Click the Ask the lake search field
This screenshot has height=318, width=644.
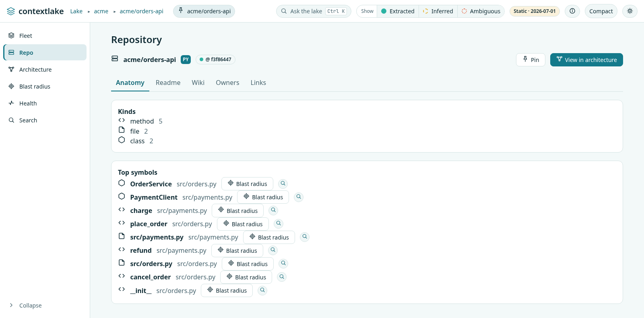pos(314,11)
